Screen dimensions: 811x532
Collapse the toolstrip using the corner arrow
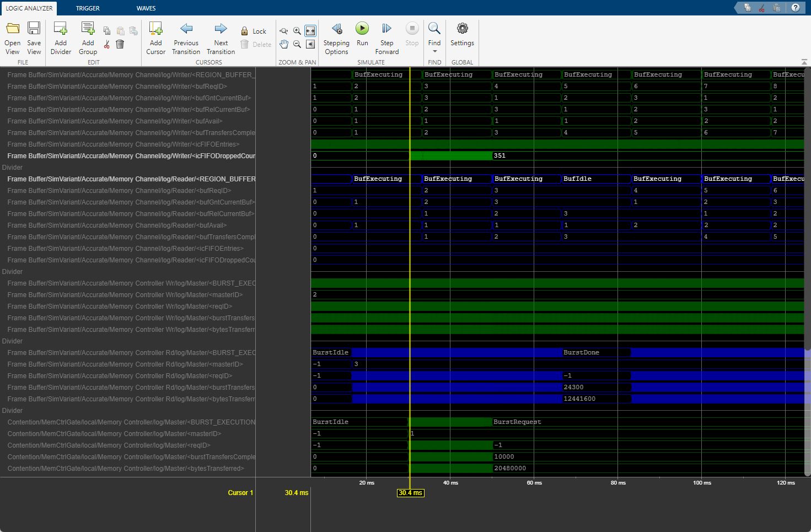click(x=804, y=62)
